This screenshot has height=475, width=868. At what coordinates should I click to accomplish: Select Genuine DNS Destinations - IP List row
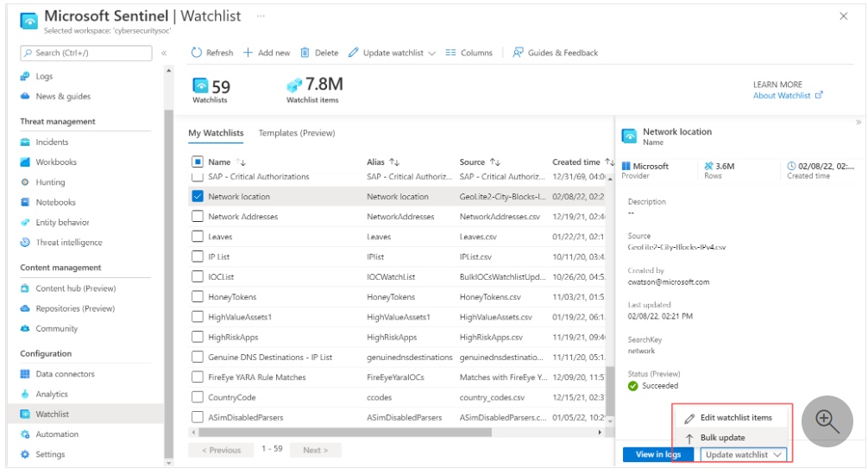click(398, 357)
